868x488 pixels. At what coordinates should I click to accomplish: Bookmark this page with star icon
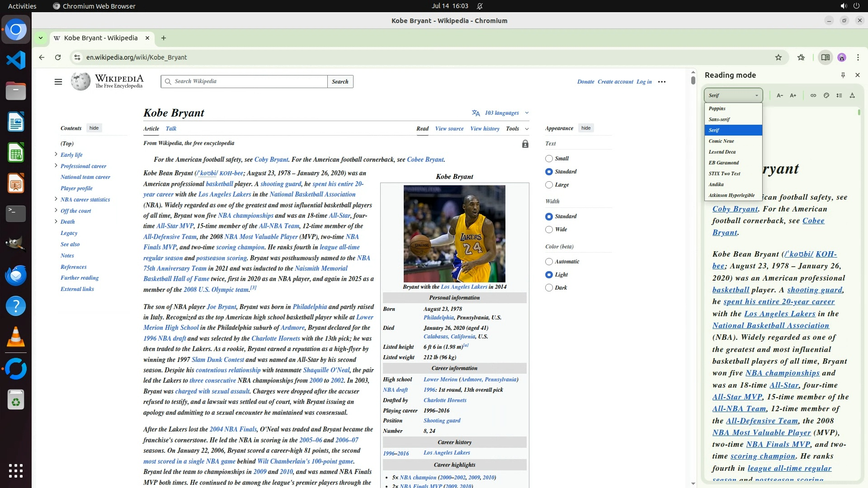coord(778,57)
